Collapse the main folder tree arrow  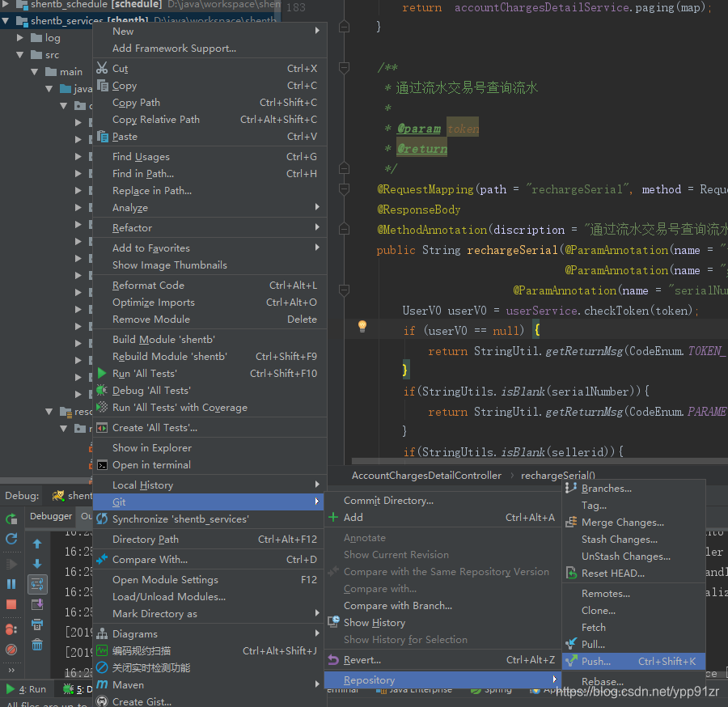(34, 72)
